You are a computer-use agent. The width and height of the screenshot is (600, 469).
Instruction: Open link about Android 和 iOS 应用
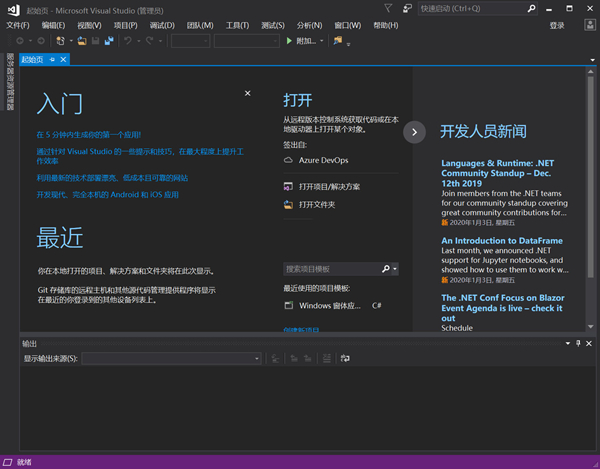[x=108, y=195]
